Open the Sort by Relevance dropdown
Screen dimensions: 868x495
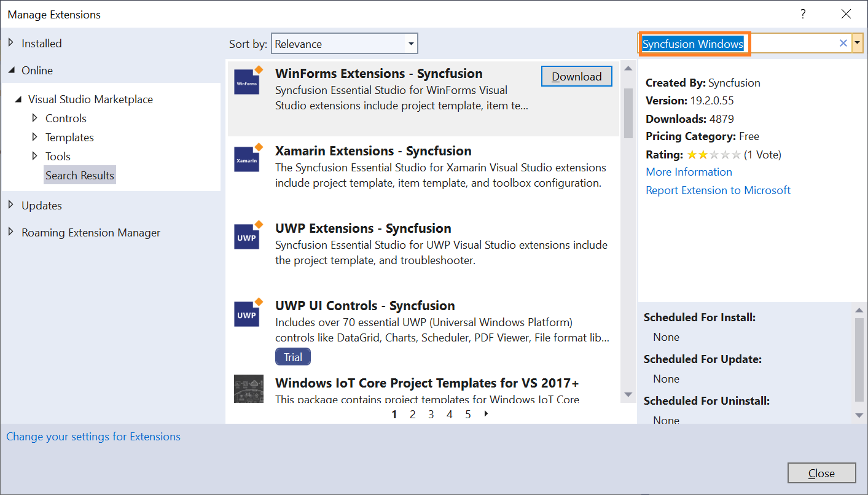(x=410, y=43)
